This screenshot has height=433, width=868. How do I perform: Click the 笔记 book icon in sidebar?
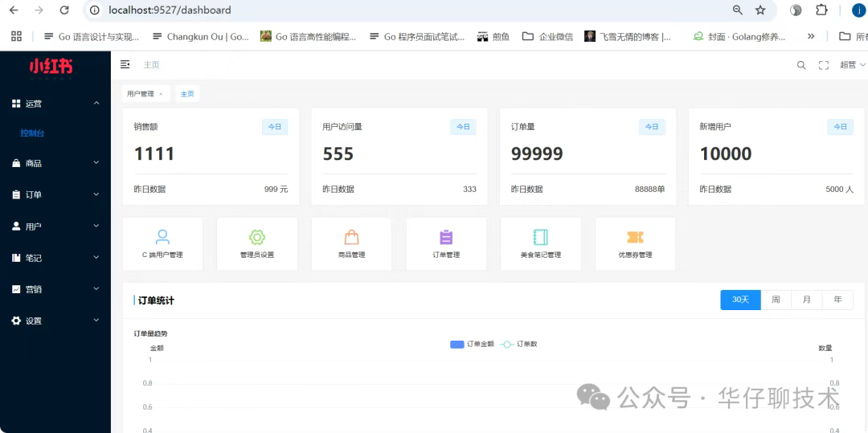16,258
